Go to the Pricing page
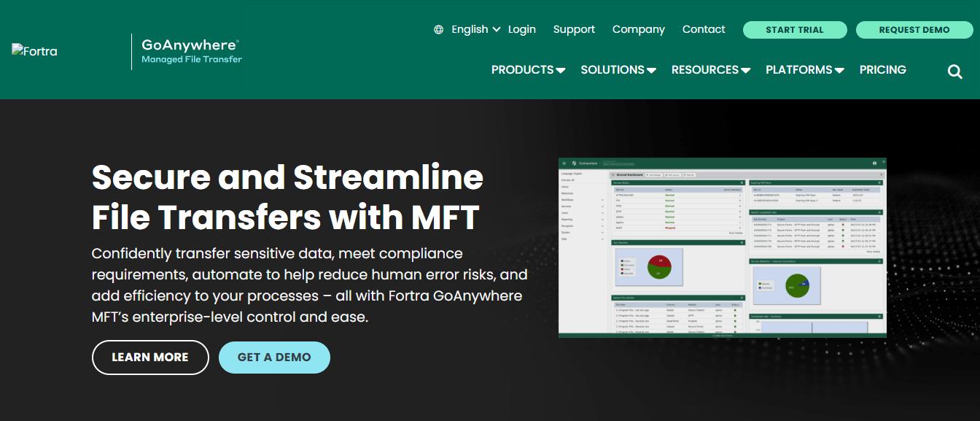The image size is (980, 421). [x=883, y=70]
